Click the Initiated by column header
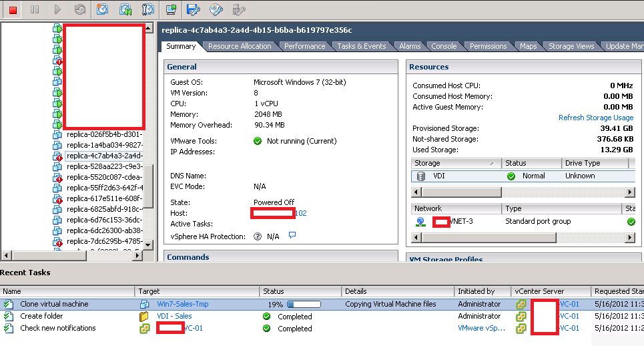 coord(482,291)
